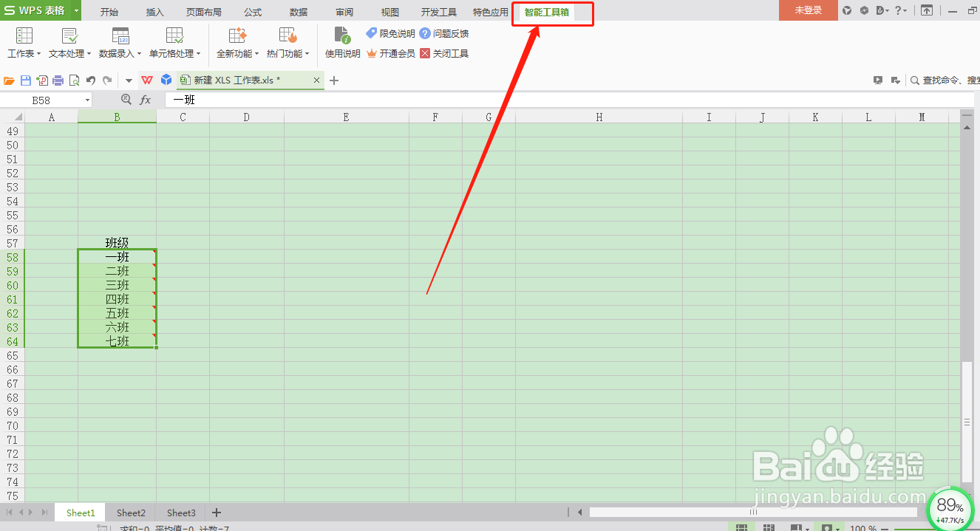Switch to Sheet2 tab
Image resolution: width=980 pixels, height=531 pixels.
[x=131, y=513]
